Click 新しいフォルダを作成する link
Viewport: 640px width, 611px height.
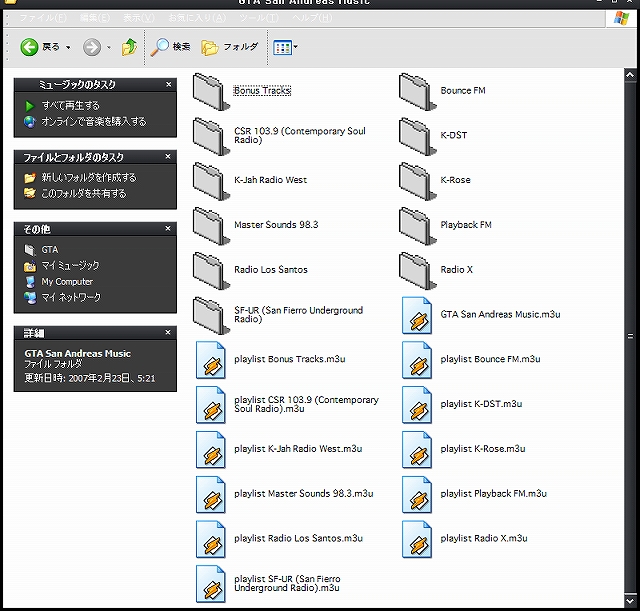(89, 178)
